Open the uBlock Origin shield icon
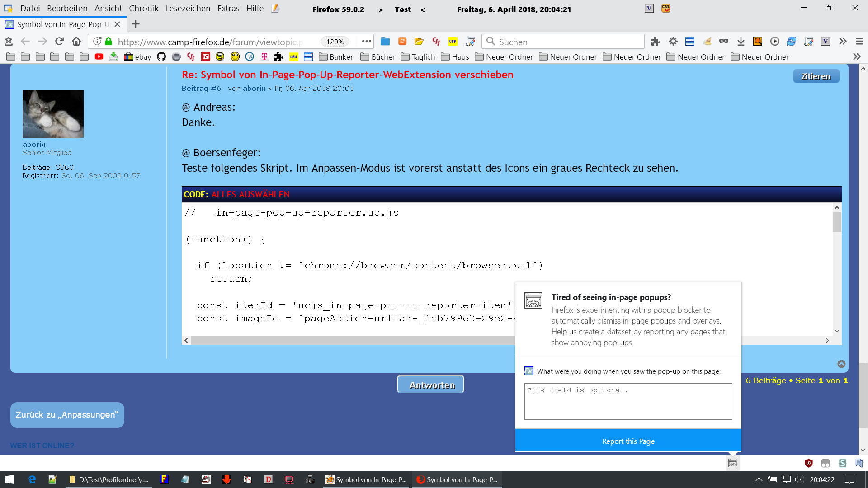 click(x=809, y=463)
